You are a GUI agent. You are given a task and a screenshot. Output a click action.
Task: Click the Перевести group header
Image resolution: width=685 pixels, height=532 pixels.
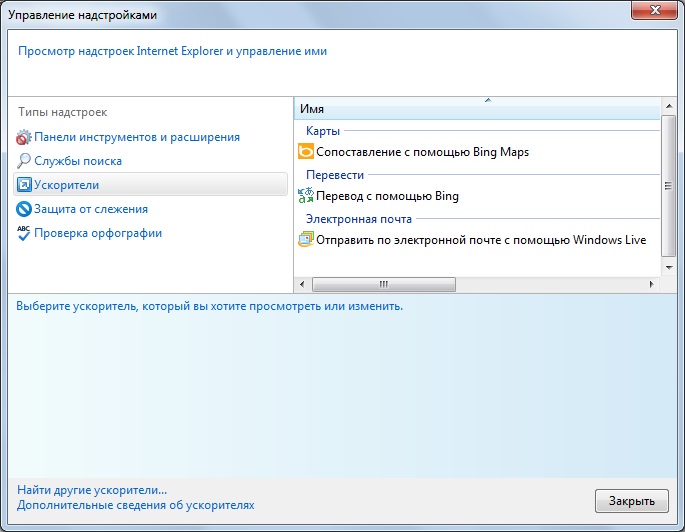335,175
